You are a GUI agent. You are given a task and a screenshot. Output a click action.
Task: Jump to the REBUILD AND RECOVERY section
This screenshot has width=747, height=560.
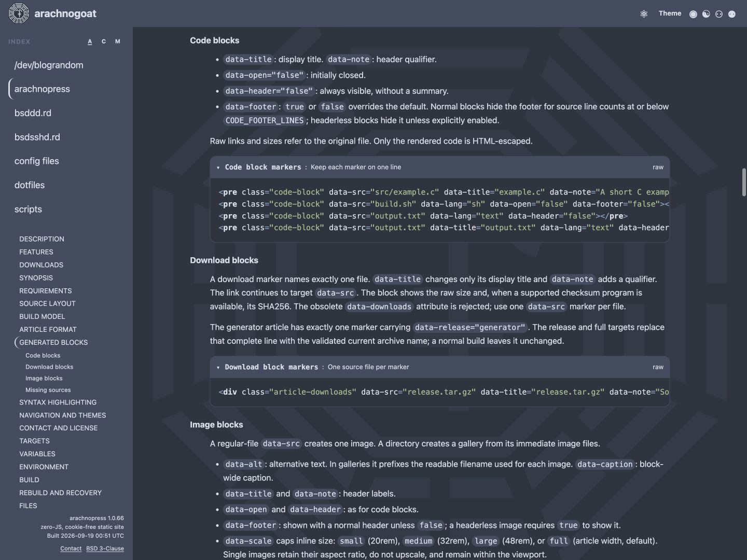[x=60, y=493]
